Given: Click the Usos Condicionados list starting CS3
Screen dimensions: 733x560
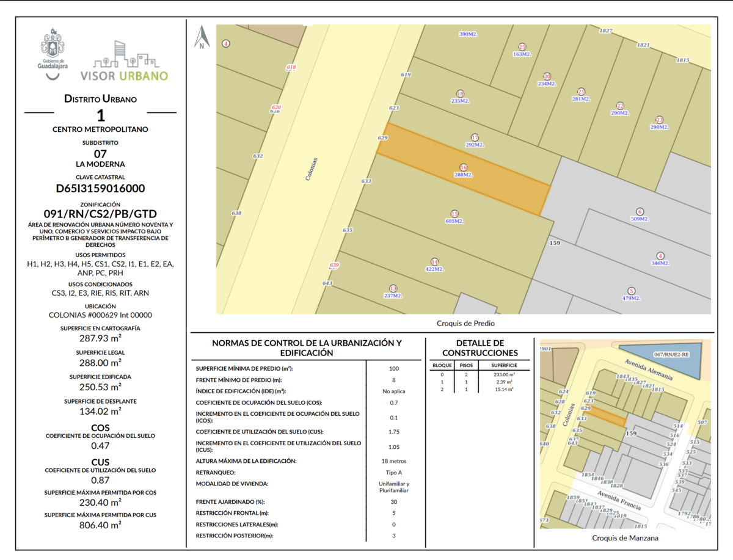Looking at the screenshot, I should (100, 293).
